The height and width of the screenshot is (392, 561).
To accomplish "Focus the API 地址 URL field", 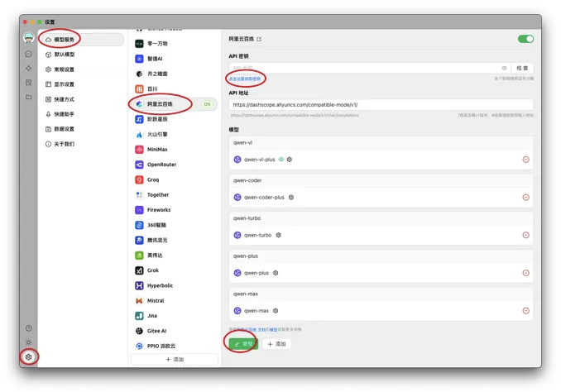I will tap(381, 105).
